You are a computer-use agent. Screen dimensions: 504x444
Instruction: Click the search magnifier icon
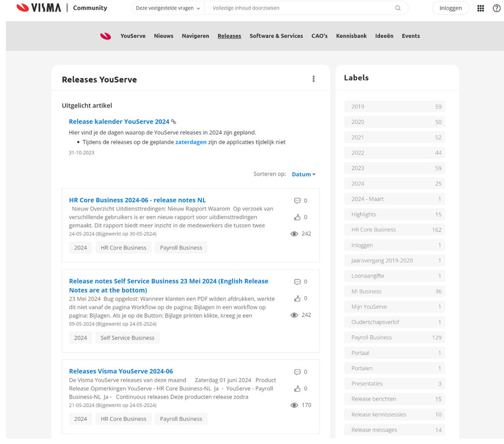point(398,8)
